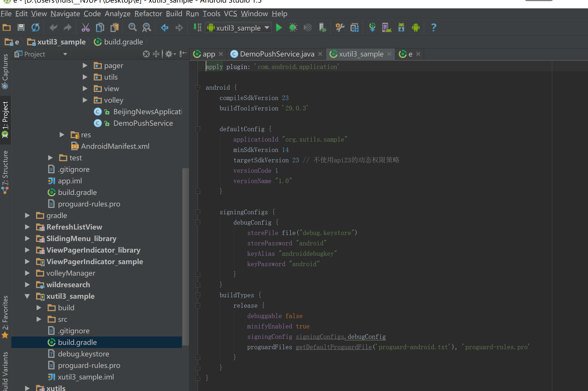Image resolution: width=588 pixels, height=391 pixels.
Task: Click the Find magnifier icon
Action: click(132, 28)
